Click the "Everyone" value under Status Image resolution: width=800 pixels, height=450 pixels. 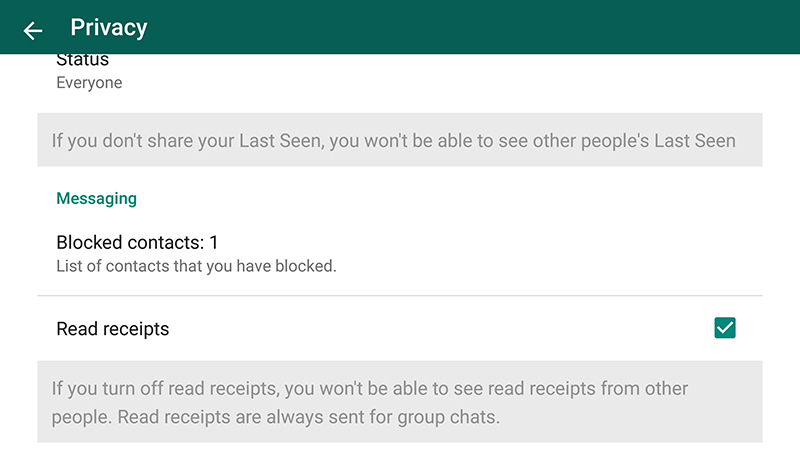(89, 83)
